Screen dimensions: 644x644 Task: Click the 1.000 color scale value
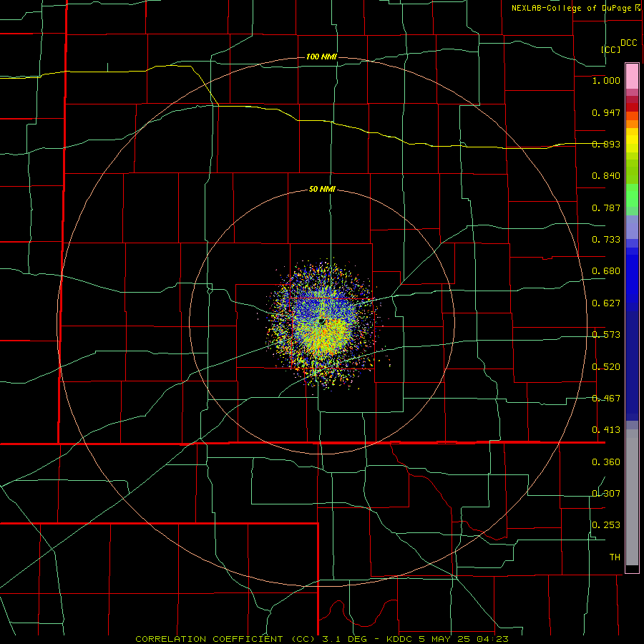click(x=606, y=80)
